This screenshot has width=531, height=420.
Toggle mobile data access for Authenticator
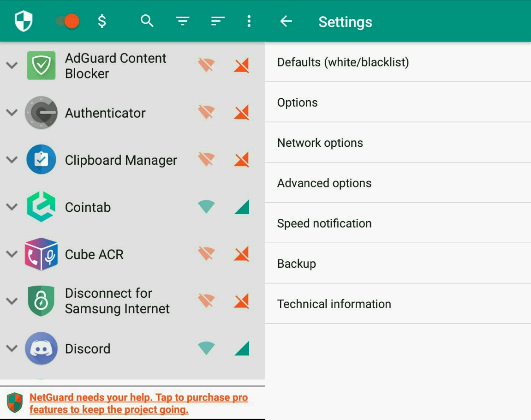(241, 113)
